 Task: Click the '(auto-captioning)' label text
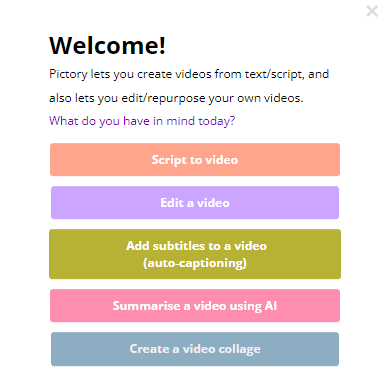[x=195, y=263]
